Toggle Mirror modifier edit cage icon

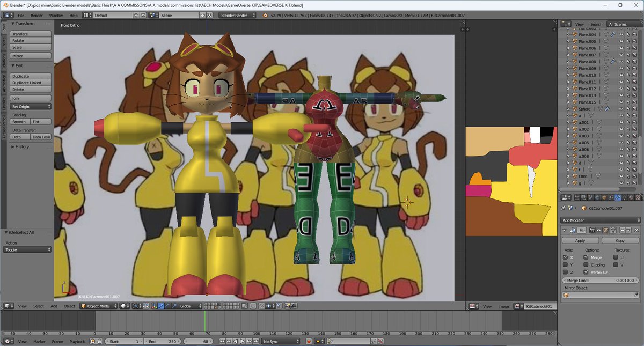click(x=613, y=230)
